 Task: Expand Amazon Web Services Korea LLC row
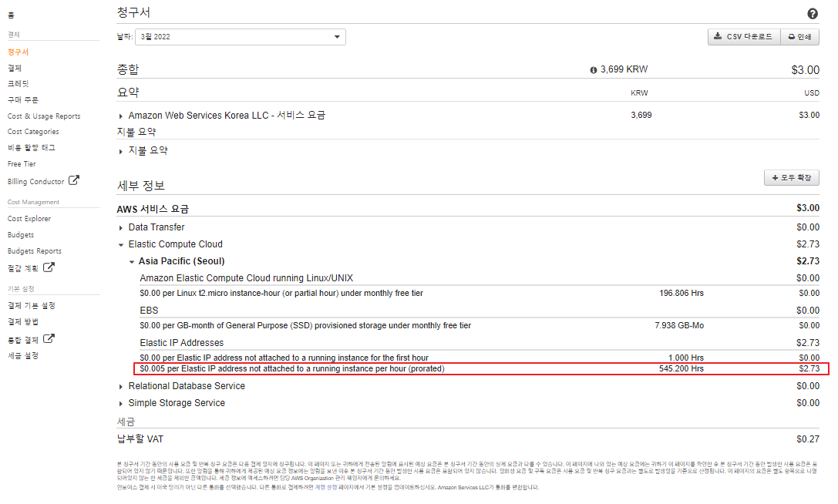coord(121,116)
